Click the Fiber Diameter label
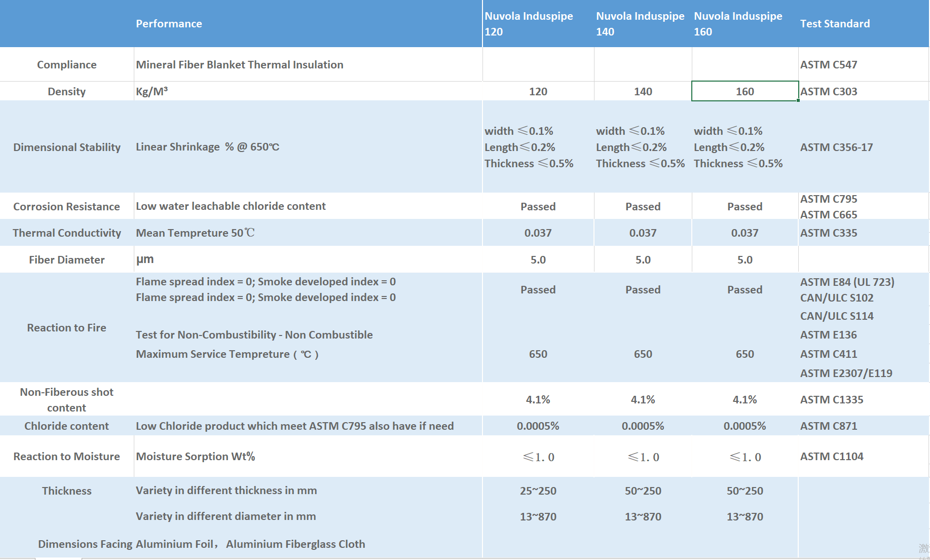The width and height of the screenshot is (930, 560). pyautogui.click(x=67, y=259)
